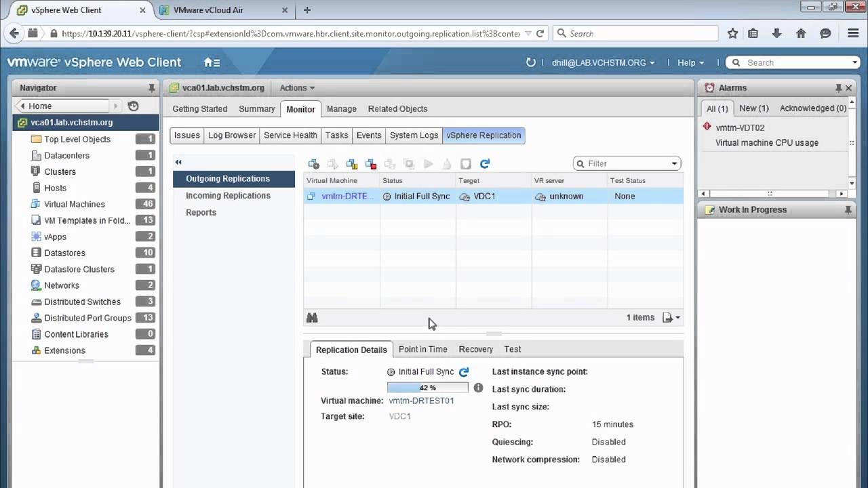Open the Navigator history icon
Image resolution: width=868 pixels, height=488 pixels.
click(x=133, y=106)
